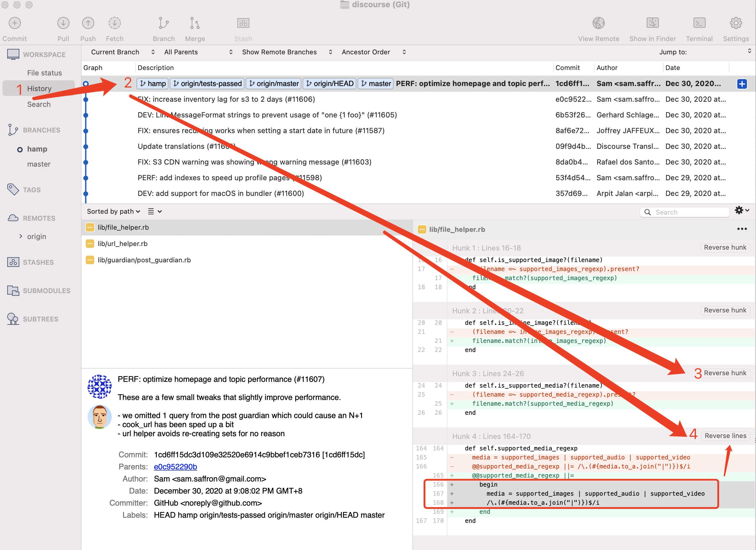Open parent commit link e0c952290b

tap(175, 467)
